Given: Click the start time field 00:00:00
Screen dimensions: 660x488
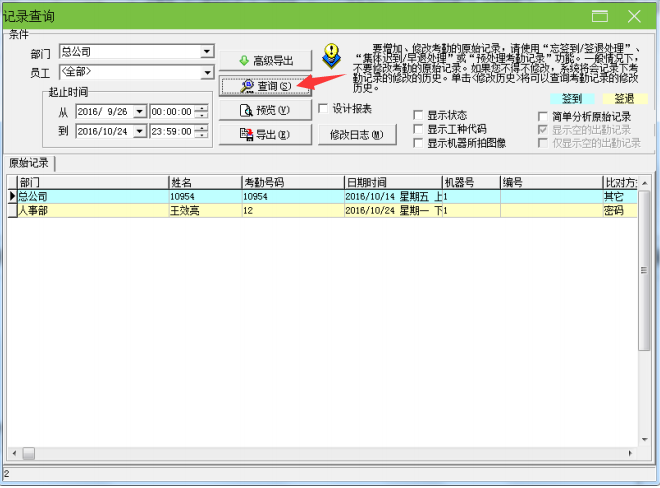Looking at the screenshot, I should pyautogui.click(x=172, y=112).
